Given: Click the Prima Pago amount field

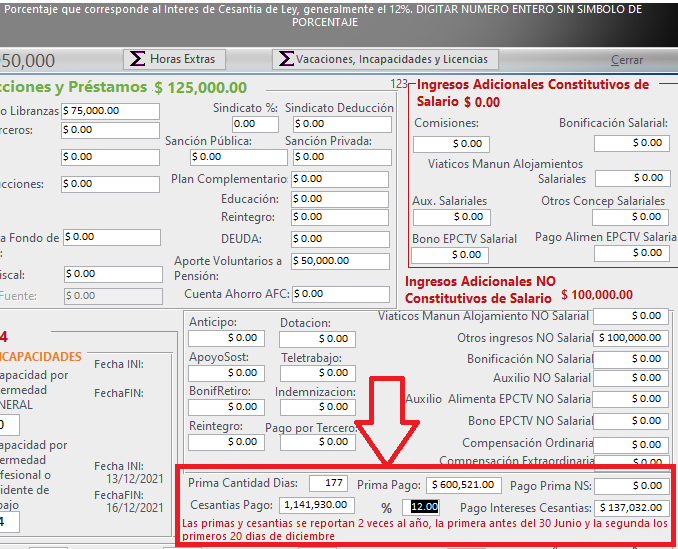Looking at the screenshot, I should click(463, 485).
